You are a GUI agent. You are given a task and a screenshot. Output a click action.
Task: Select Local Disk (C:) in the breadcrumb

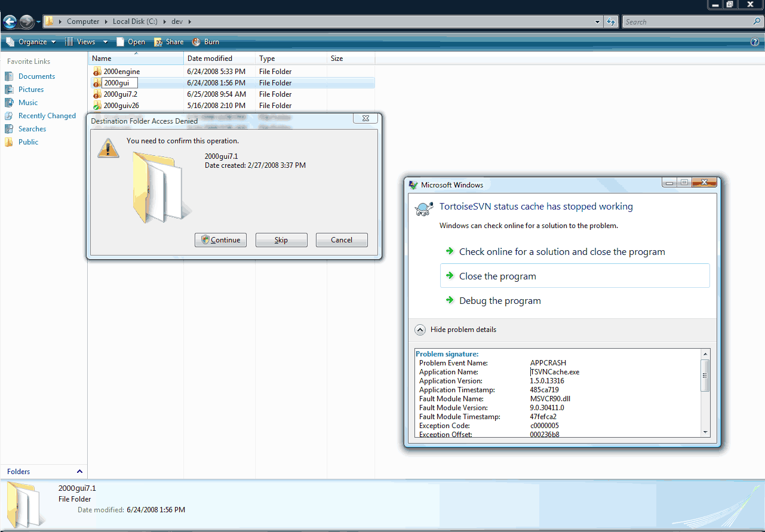[135, 21]
